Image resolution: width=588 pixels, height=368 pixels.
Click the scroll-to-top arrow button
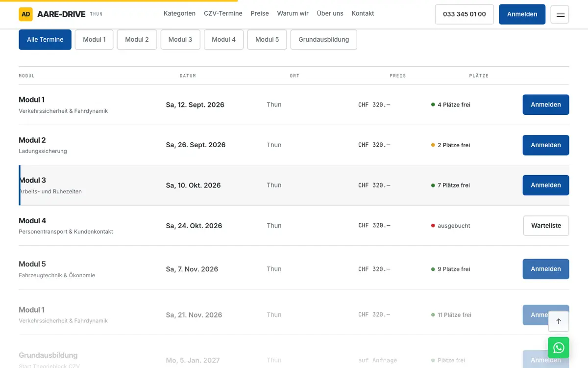click(559, 321)
